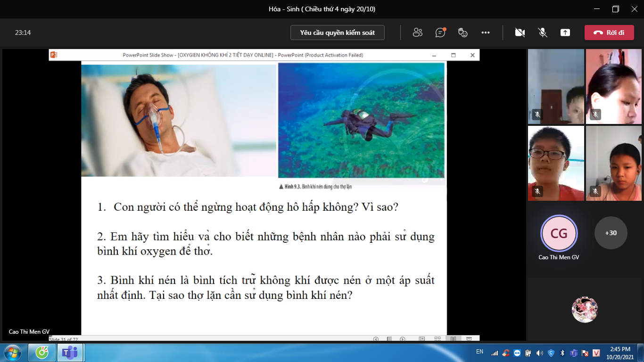Click the Hóa - Sinh meeting title
Screen dimensions: 644x362
(322, 9)
